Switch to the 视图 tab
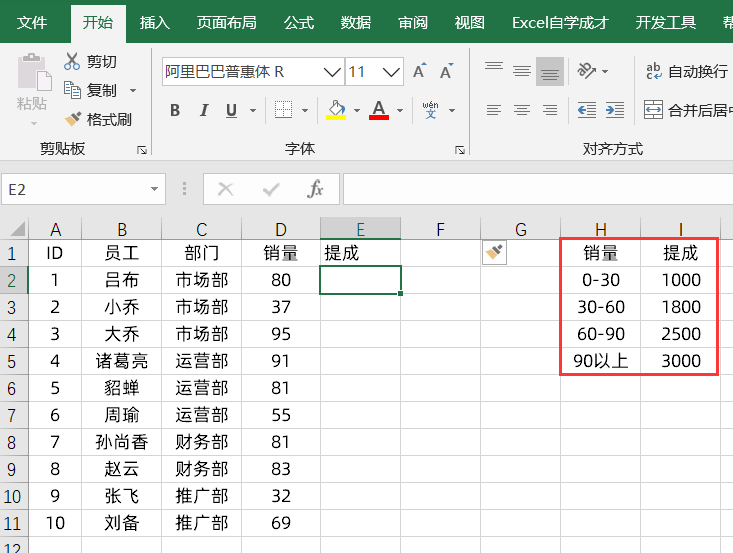The image size is (733, 553). click(469, 22)
